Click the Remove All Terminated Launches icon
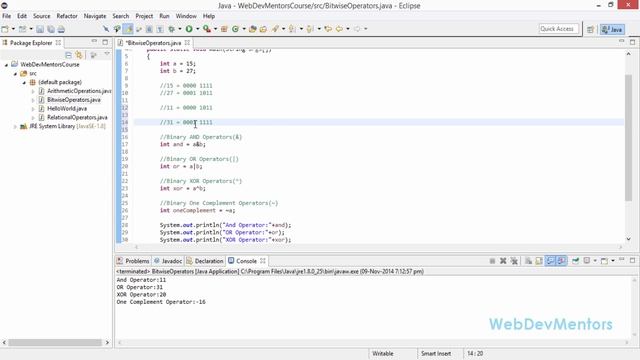The width and height of the screenshot is (640, 360). [514, 261]
